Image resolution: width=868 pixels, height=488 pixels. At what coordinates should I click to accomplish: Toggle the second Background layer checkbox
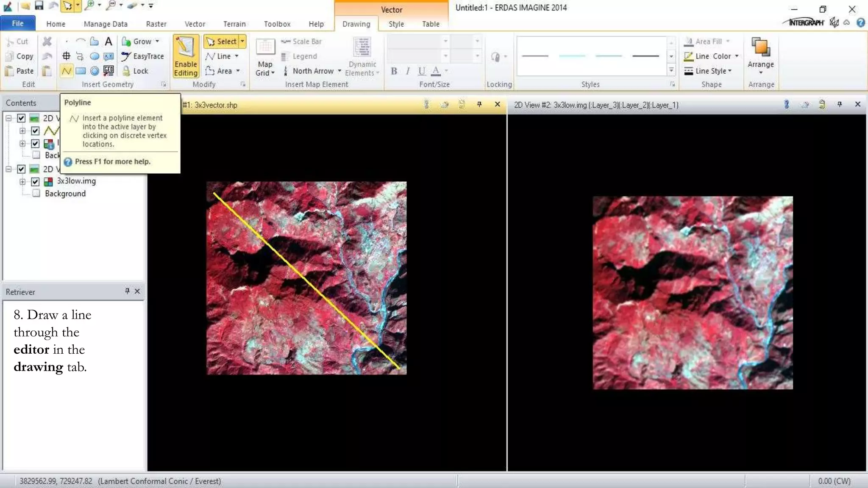[36, 194]
